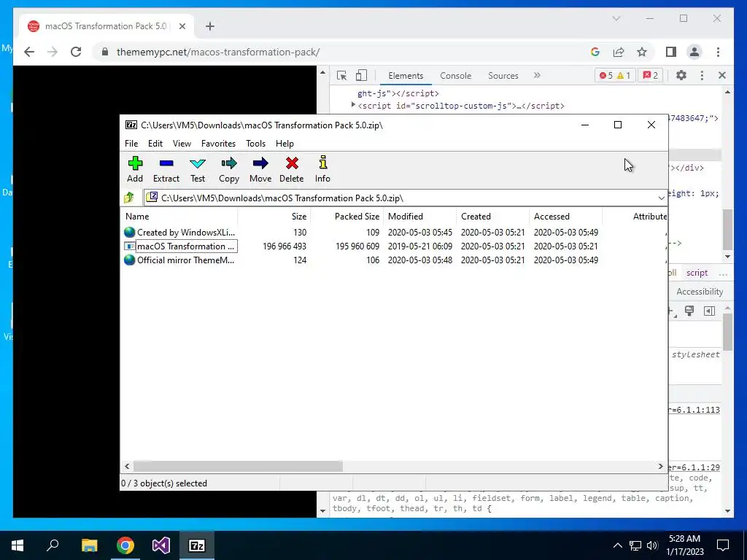The height and width of the screenshot is (560, 747).
Task: Click the horizontal scrollbar thumb in 7-Zip
Action: click(x=238, y=466)
